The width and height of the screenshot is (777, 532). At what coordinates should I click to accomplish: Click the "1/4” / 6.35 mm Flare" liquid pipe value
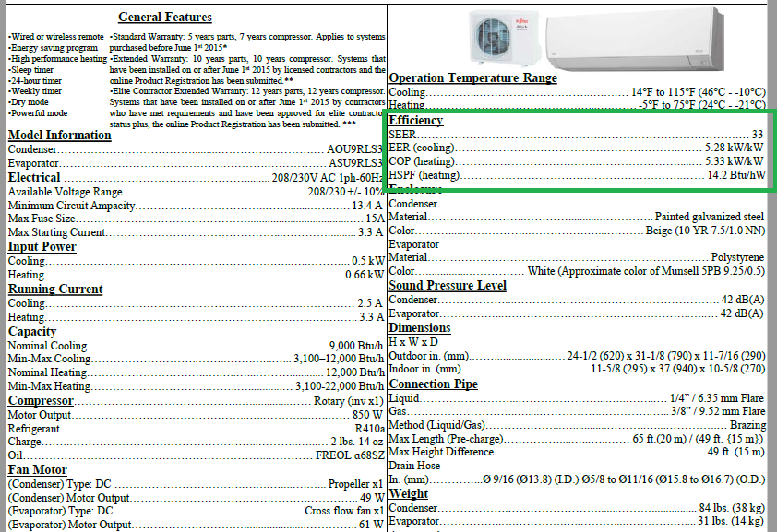(x=716, y=398)
